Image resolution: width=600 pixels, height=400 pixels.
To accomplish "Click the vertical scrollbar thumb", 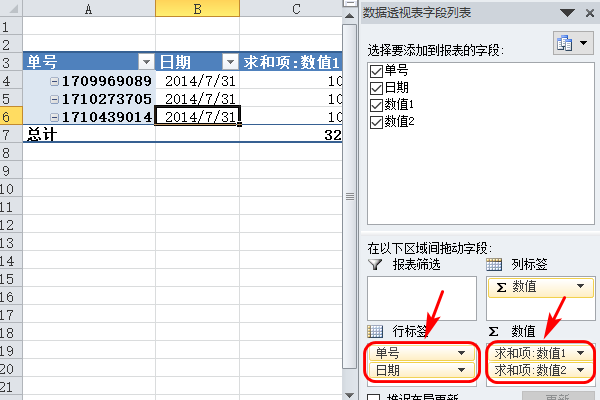I will click(349, 196).
